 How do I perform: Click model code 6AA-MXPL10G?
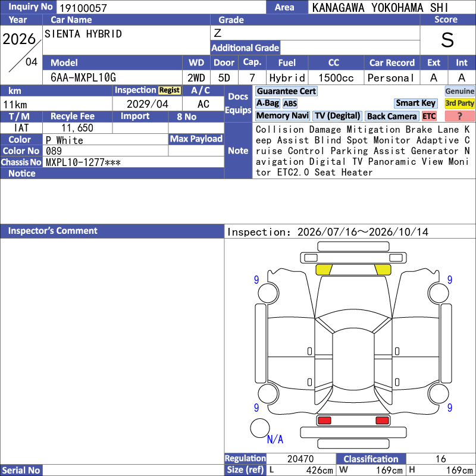coord(83,77)
